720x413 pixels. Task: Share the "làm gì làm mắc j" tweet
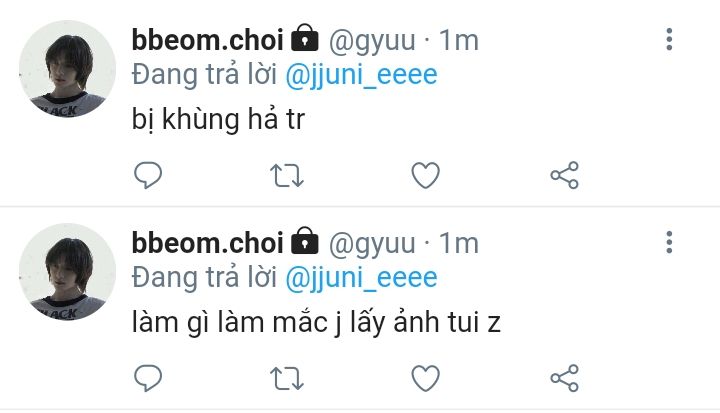(x=564, y=378)
